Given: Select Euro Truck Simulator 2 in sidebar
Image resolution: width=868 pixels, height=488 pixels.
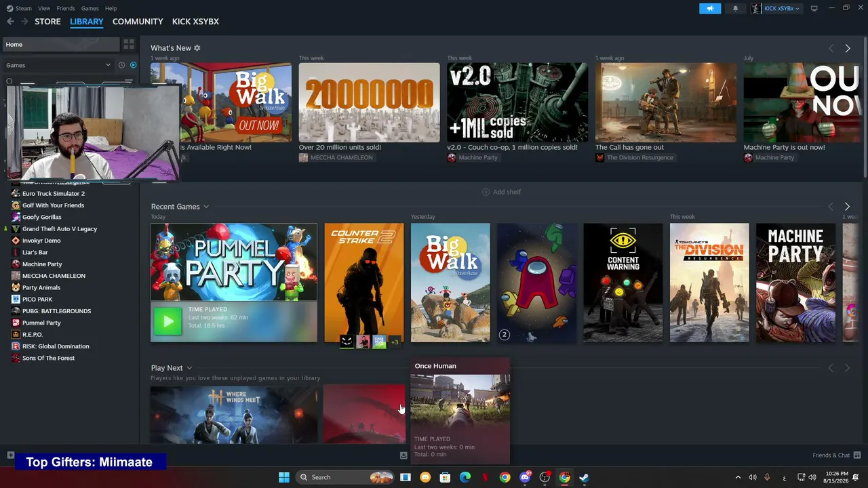Looking at the screenshot, I should tap(54, 194).
